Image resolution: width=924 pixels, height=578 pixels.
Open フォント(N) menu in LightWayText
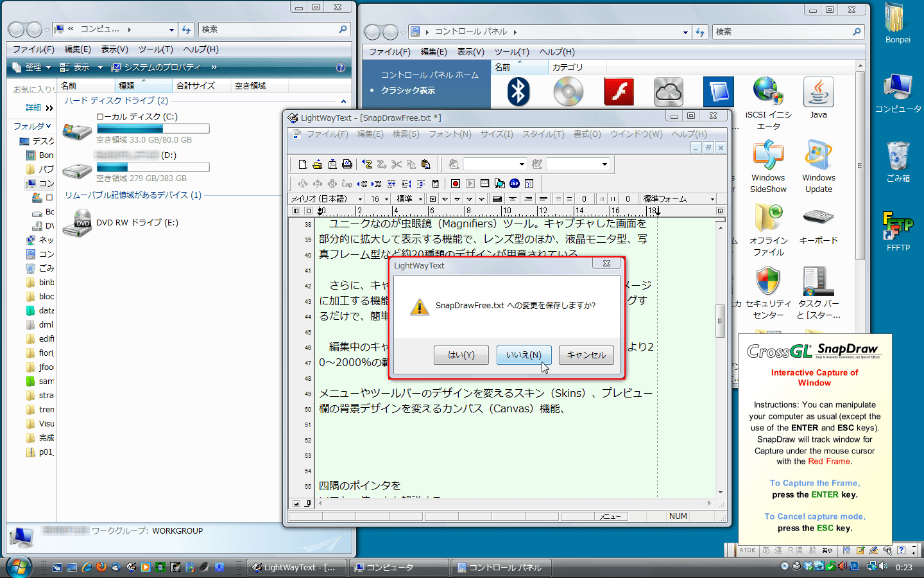click(450, 134)
